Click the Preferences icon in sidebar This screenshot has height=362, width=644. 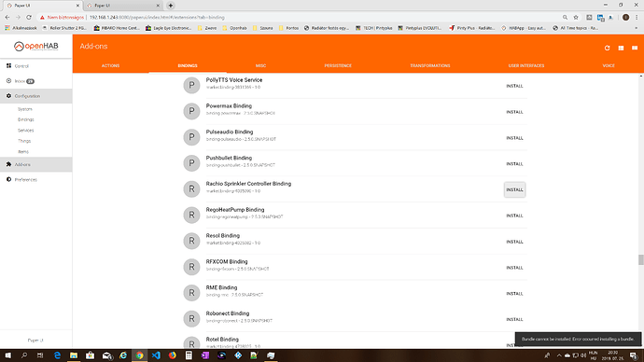tap(8, 179)
